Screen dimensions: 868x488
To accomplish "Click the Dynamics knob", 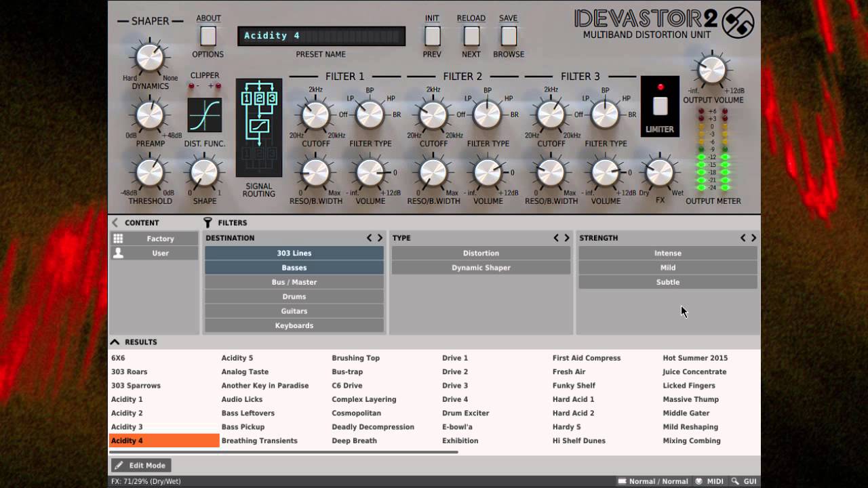I will click(x=151, y=58).
